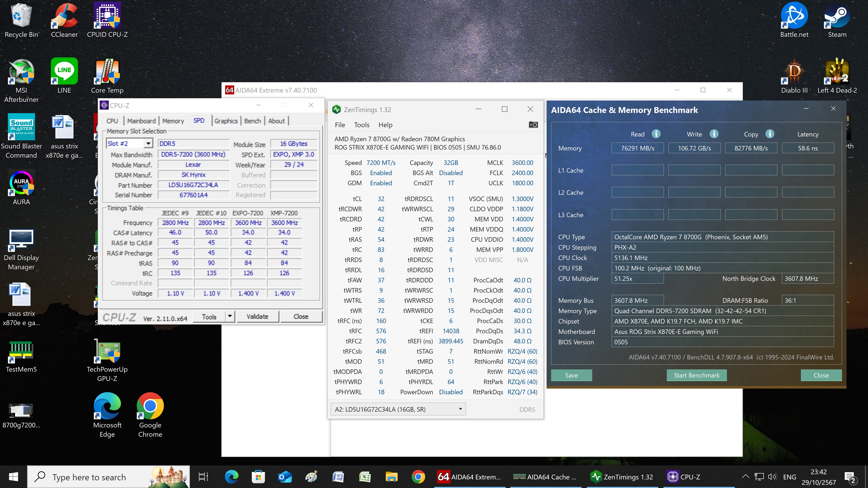This screenshot has width=868, height=488.
Task: Open TechPowerUp GPU-Z desktop icon
Action: (x=107, y=360)
